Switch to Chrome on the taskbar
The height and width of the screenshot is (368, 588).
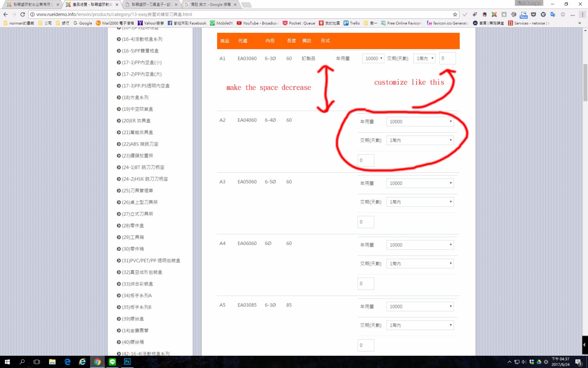coord(97,362)
